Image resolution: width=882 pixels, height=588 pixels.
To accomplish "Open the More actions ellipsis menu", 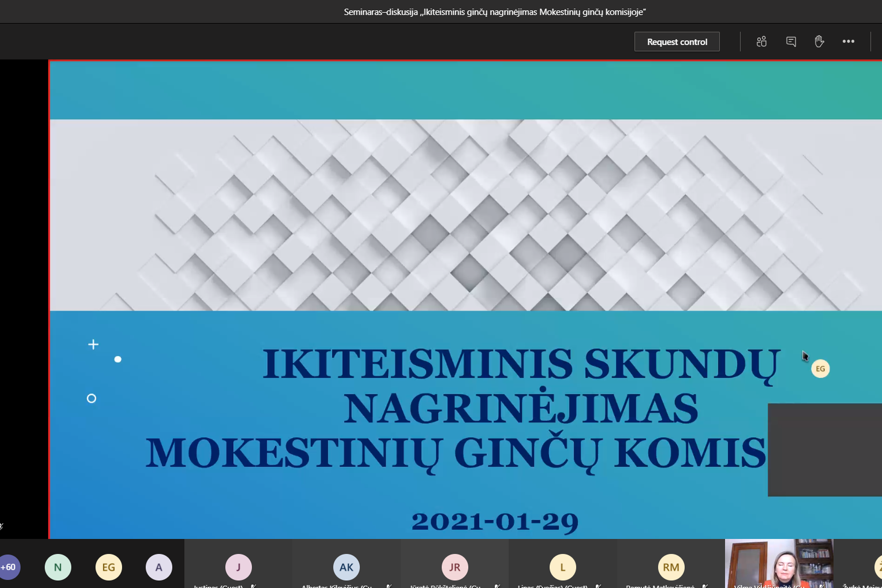I will pyautogui.click(x=848, y=41).
